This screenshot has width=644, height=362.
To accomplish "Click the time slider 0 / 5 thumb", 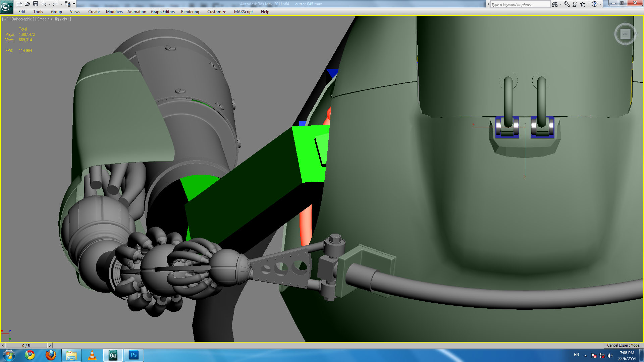I will (26, 345).
